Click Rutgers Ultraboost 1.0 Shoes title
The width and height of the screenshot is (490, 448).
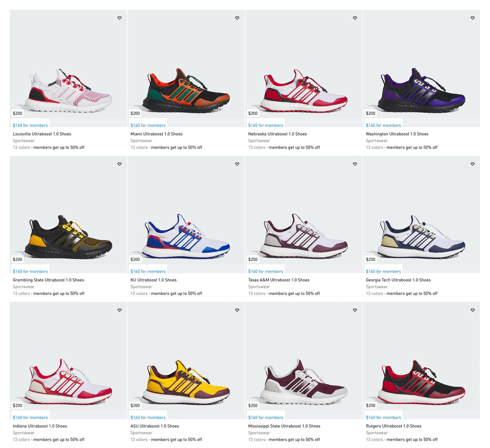point(393,426)
